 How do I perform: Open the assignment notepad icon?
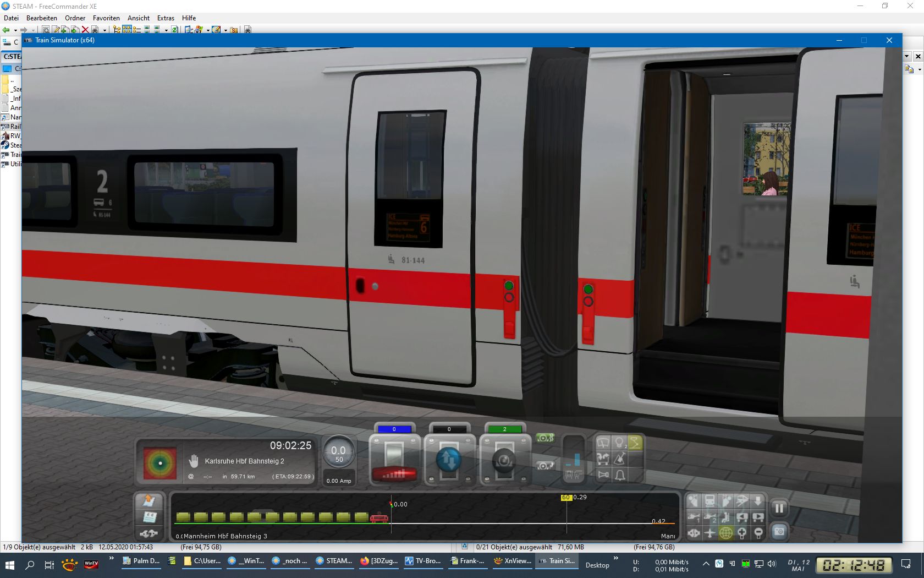click(149, 517)
